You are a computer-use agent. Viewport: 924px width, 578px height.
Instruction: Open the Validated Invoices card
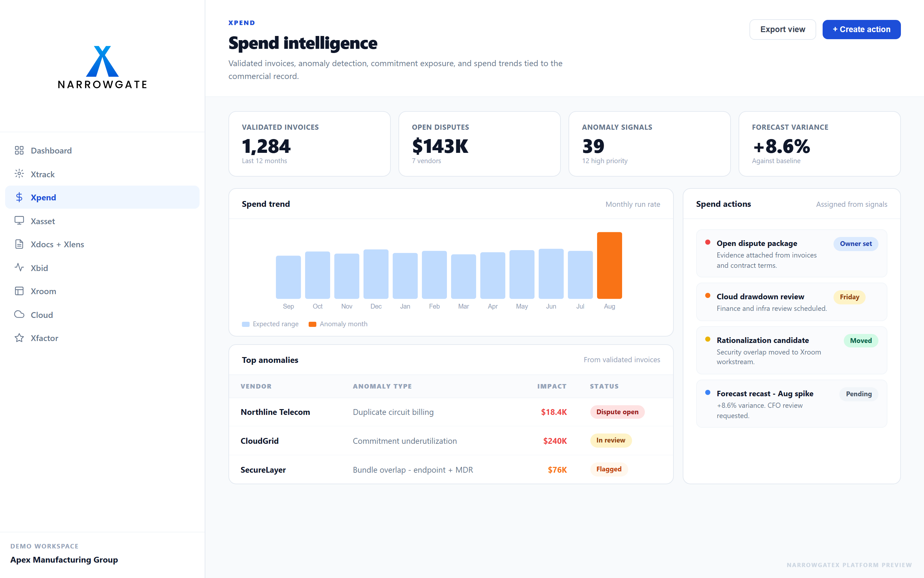tap(309, 144)
